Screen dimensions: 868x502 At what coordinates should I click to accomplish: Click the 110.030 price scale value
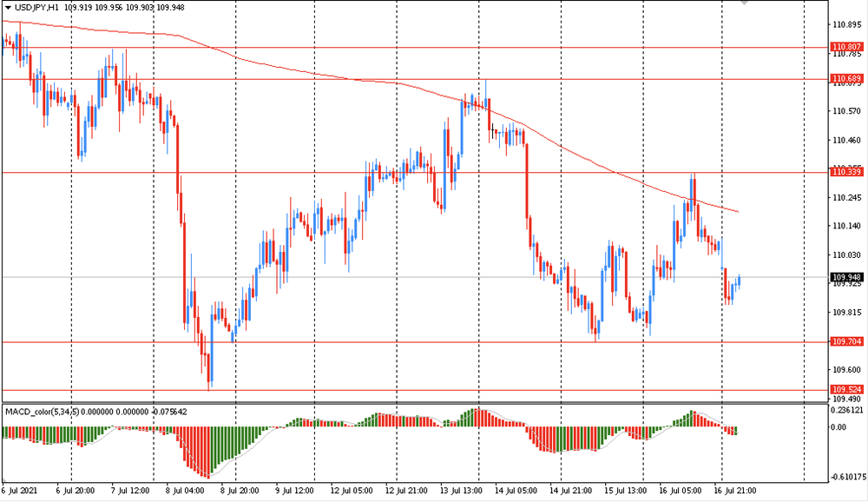(x=847, y=255)
